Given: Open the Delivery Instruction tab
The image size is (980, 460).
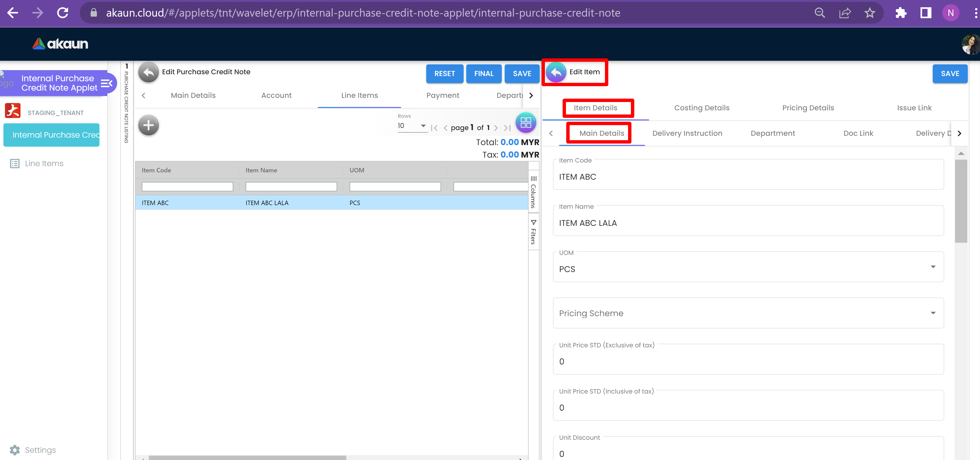Looking at the screenshot, I should point(687,133).
